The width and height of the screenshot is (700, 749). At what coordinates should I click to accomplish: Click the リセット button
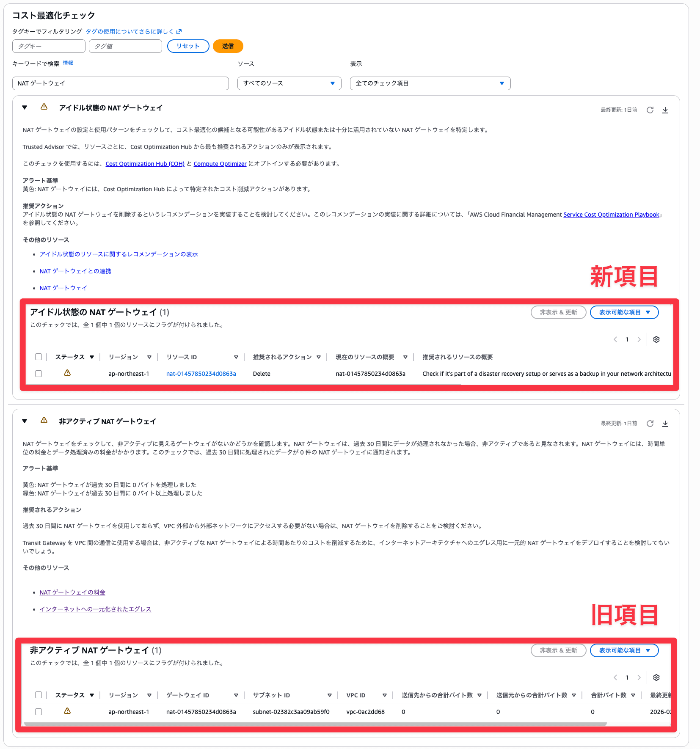(188, 46)
